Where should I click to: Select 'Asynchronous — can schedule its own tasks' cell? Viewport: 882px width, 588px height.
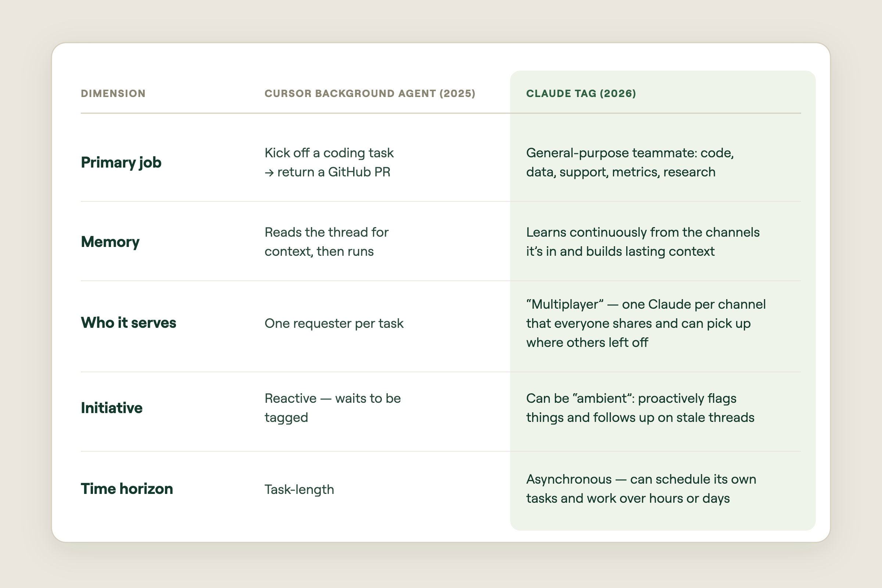click(641, 489)
